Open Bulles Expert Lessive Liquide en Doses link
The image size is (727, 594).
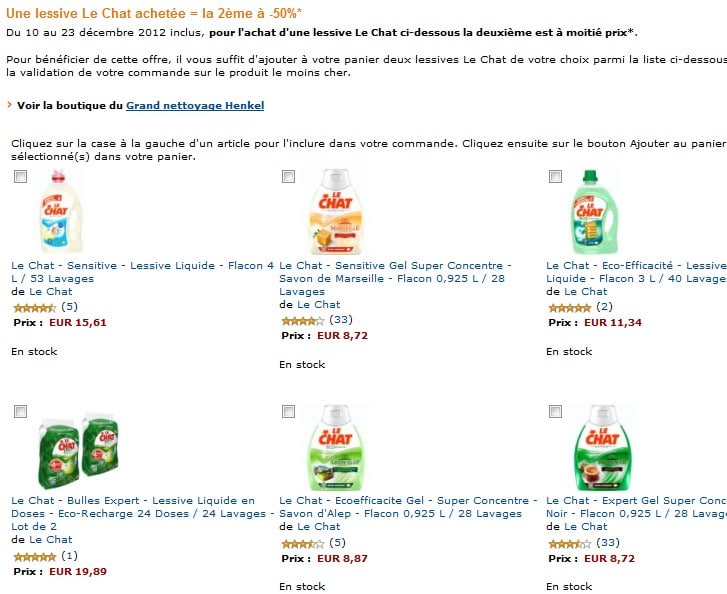(x=143, y=514)
